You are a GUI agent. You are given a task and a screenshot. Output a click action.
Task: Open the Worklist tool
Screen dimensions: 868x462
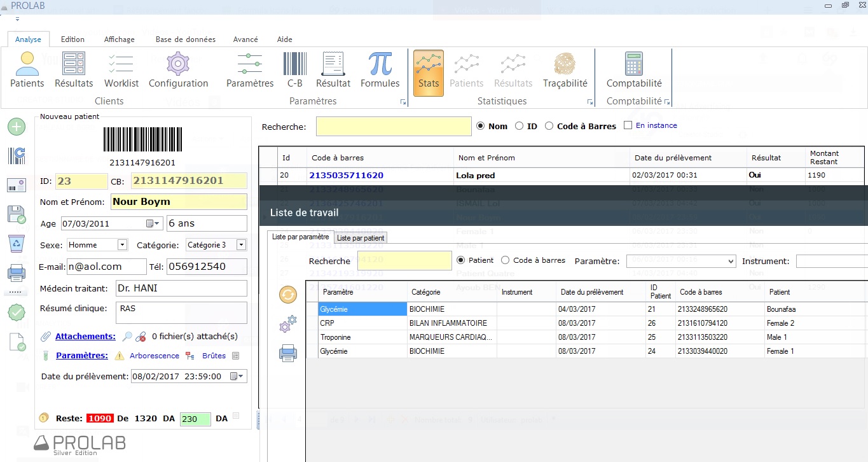click(x=121, y=70)
